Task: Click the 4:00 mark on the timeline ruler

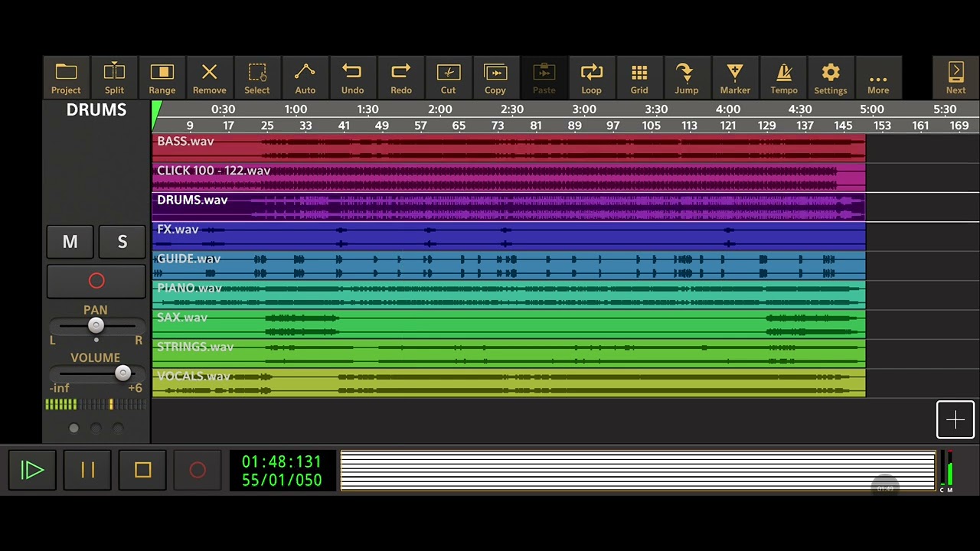Action: (x=728, y=109)
